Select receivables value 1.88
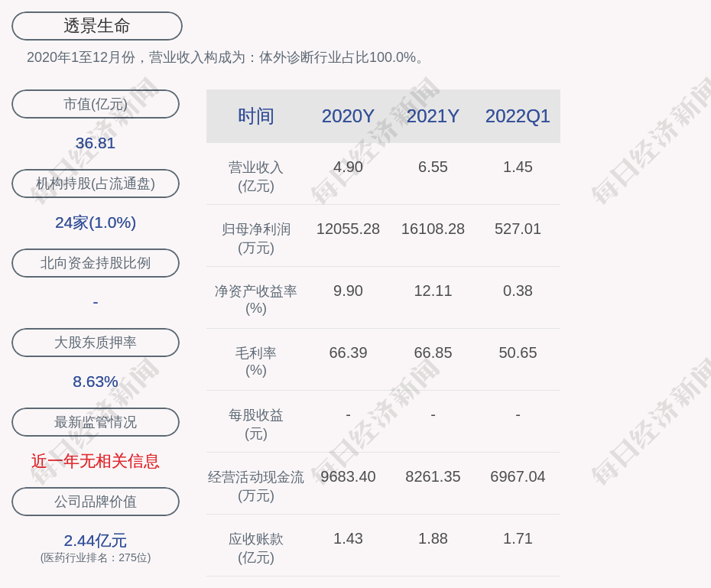The height and width of the screenshot is (588, 711). pyautogui.click(x=433, y=538)
